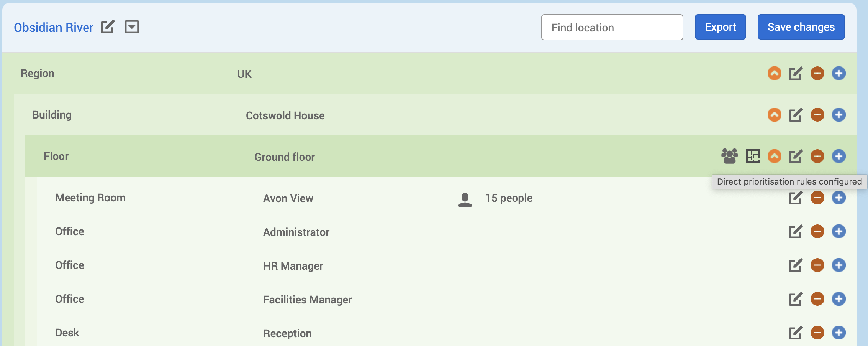Delete the Administrator office
868x346 pixels.
click(817, 231)
